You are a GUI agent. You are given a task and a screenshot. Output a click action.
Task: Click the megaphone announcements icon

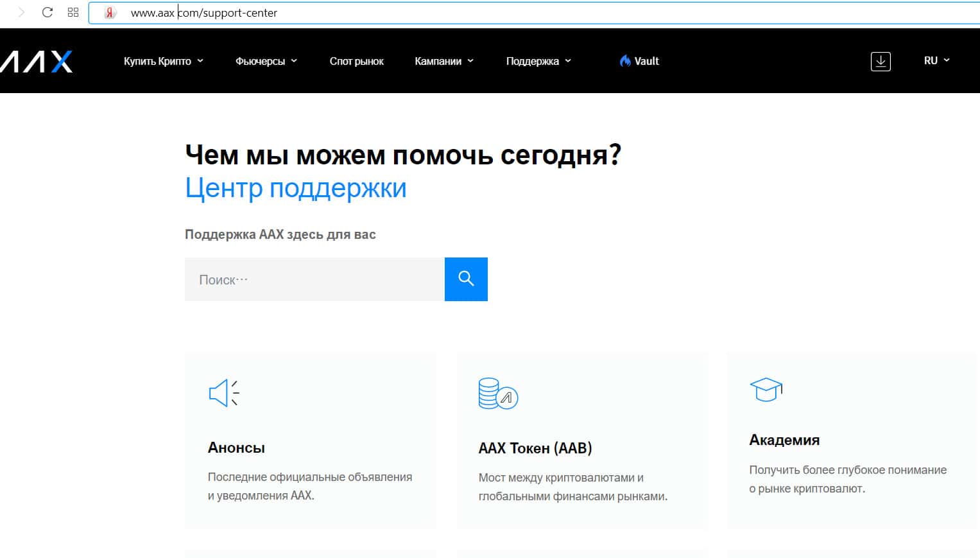tap(223, 392)
